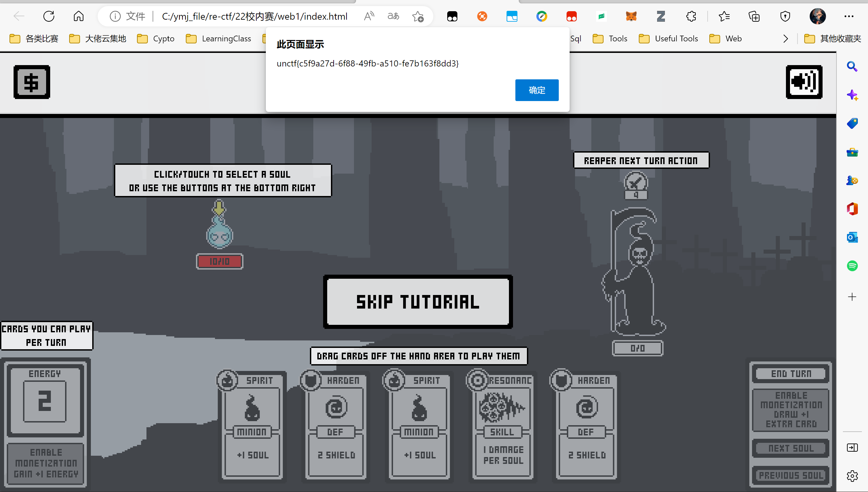The height and width of the screenshot is (492, 868).
Task: Mute game sound with the speaker icon
Action: (804, 82)
